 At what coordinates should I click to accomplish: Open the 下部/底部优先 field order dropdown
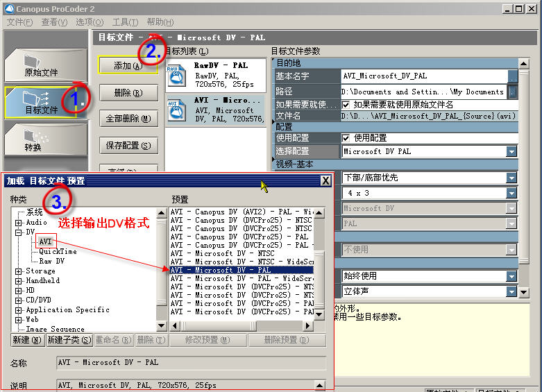click(x=511, y=178)
